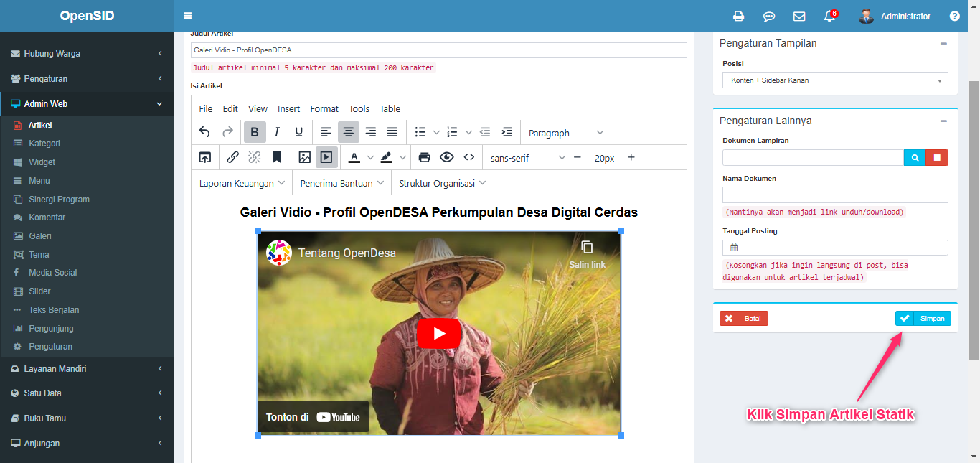Image resolution: width=980 pixels, height=463 pixels.
Task: Insert a numbered list
Action: click(x=452, y=132)
